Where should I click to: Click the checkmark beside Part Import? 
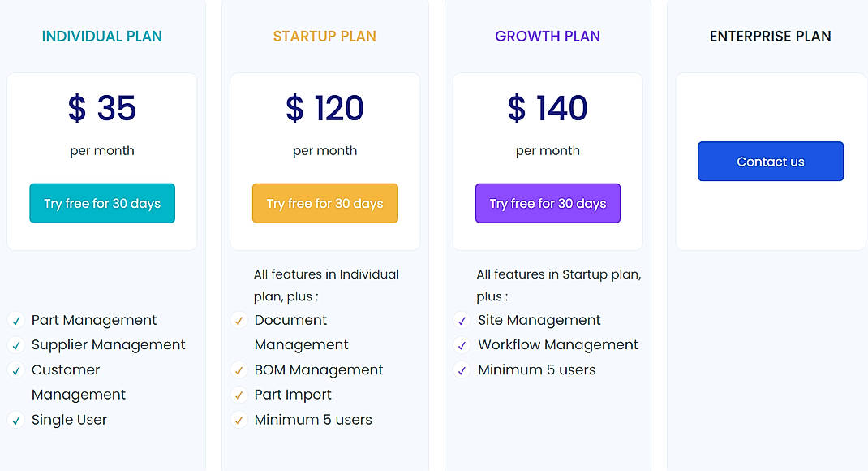pyautogui.click(x=238, y=395)
